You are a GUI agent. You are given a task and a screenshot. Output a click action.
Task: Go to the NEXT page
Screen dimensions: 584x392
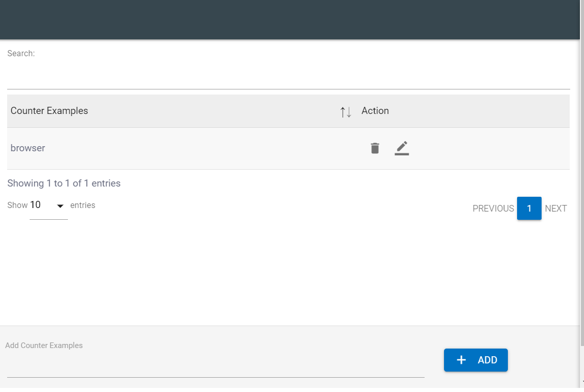(556, 209)
